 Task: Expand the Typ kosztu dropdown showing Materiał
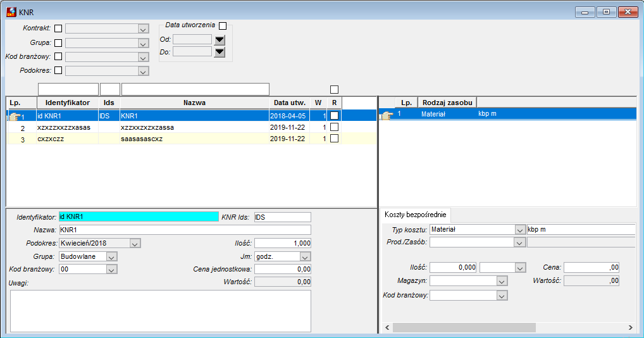(x=520, y=230)
